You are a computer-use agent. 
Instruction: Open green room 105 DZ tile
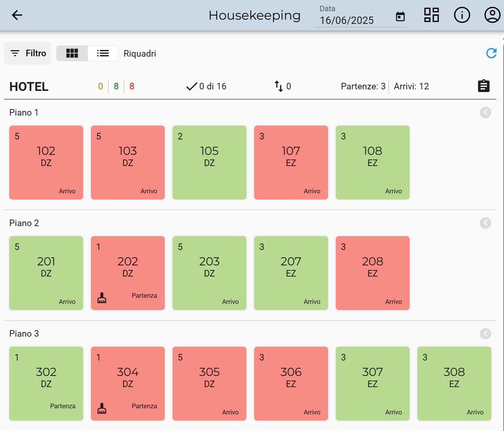click(x=209, y=162)
